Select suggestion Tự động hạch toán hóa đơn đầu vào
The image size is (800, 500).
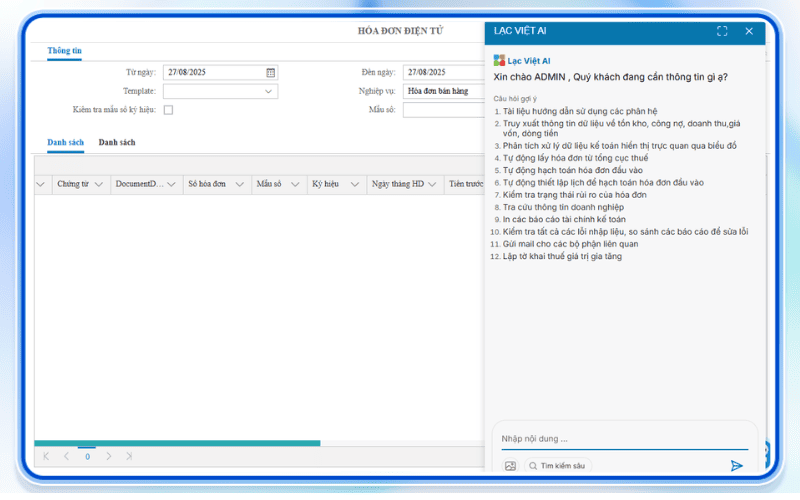[572, 170]
